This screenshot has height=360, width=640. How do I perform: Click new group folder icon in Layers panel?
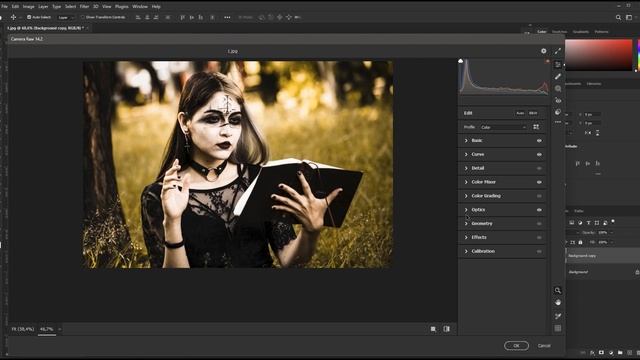pos(620,353)
